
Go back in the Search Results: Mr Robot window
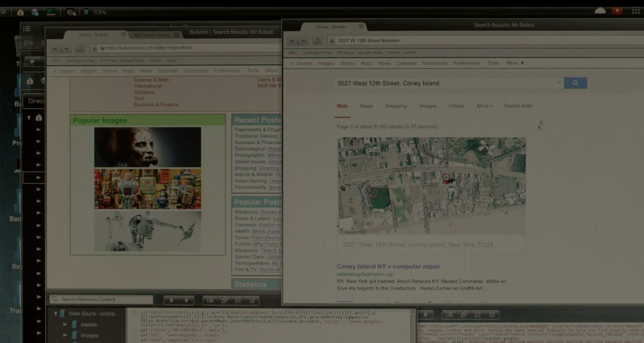click(292, 41)
